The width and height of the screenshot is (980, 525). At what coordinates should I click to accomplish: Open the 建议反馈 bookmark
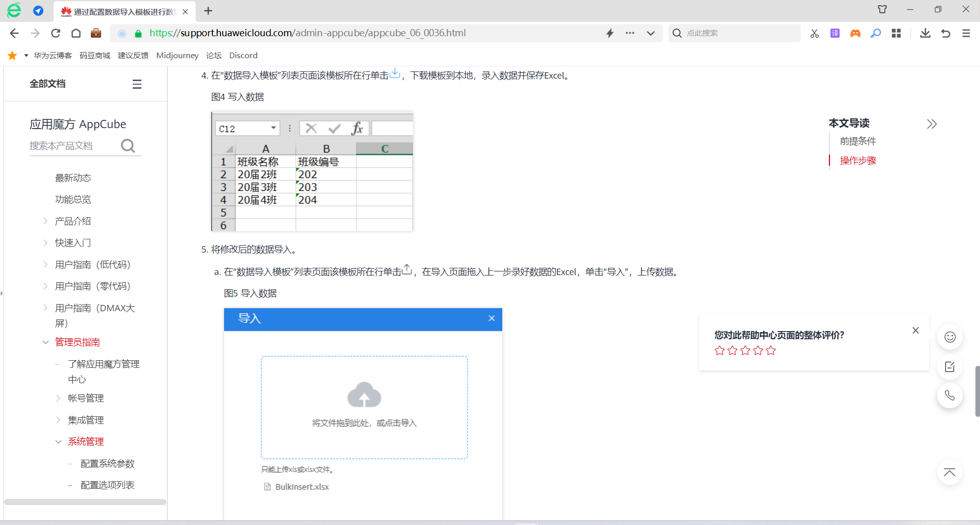pos(133,55)
